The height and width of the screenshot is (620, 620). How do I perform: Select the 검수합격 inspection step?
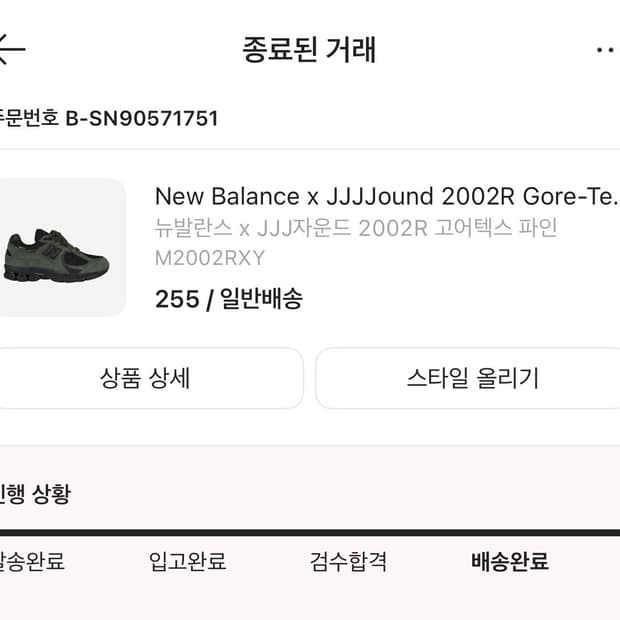click(x=348, y=562)
